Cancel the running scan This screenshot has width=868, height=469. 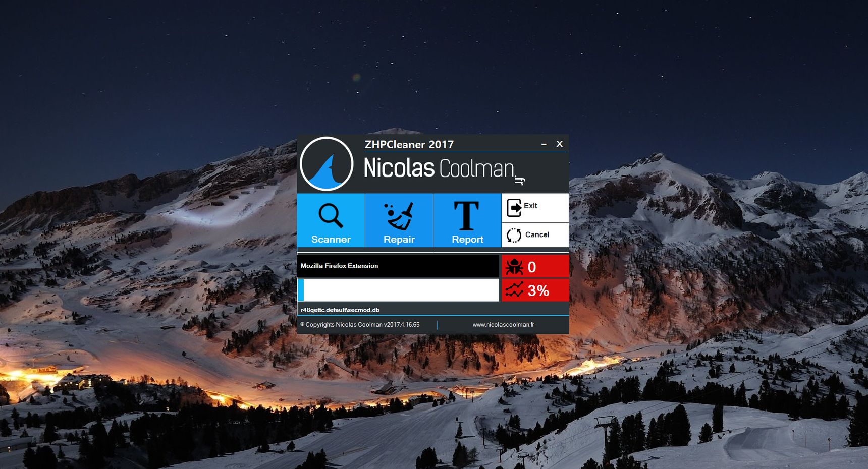[535, 235]
